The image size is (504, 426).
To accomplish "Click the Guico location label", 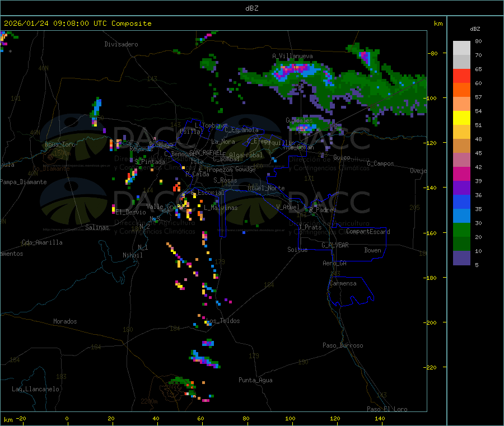I will coord(342,157).
